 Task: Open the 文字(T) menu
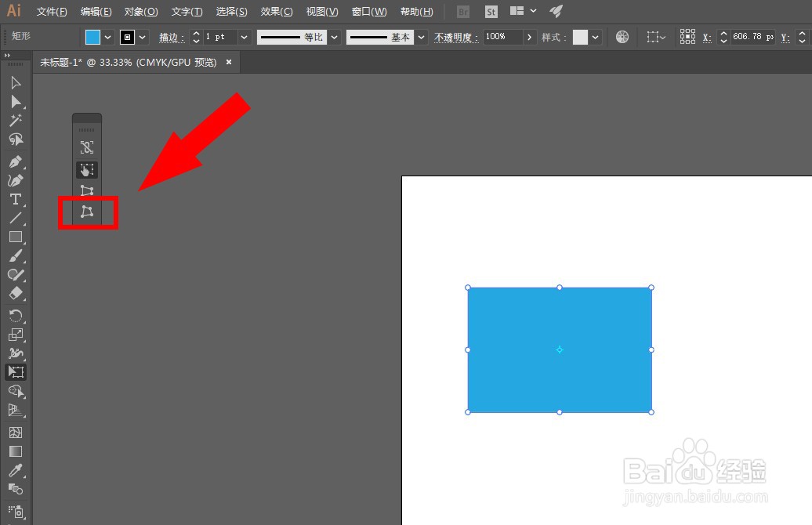point(187,12)
